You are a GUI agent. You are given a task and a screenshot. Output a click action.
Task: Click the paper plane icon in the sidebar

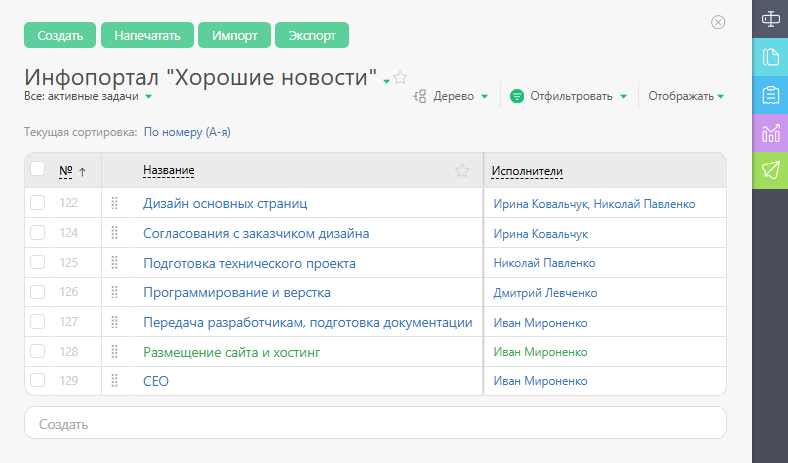770,170
